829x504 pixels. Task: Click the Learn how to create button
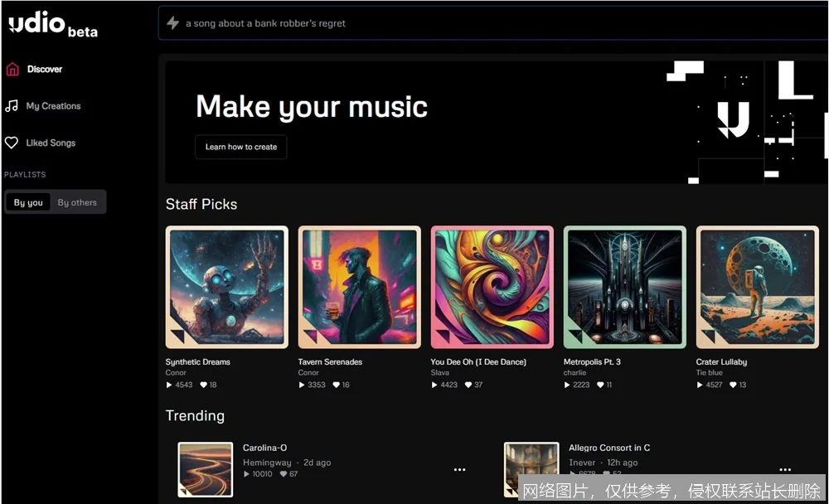click(241, 147)
